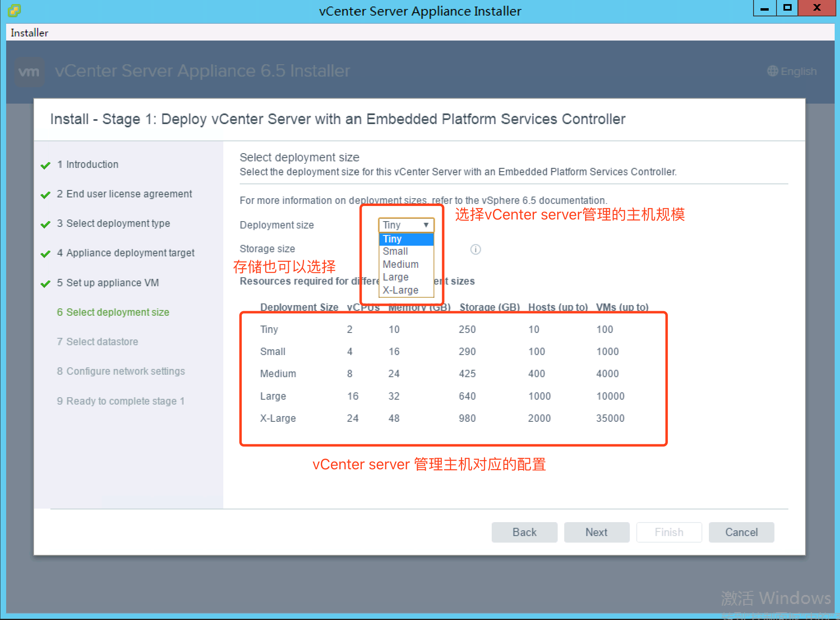This screenshot has width=840, height=620.
Task: Maximize the installer window
Action: click(x=787, y=8)
